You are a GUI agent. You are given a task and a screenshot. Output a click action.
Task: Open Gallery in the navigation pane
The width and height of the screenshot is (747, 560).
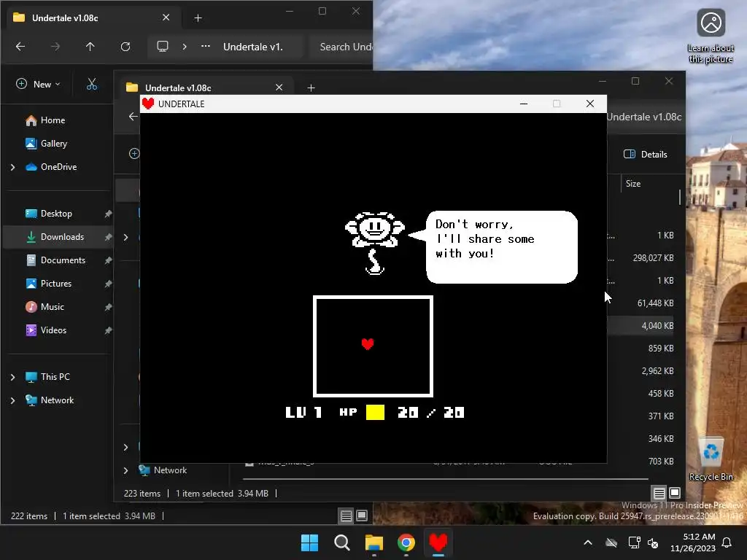(x=46, y=144)
